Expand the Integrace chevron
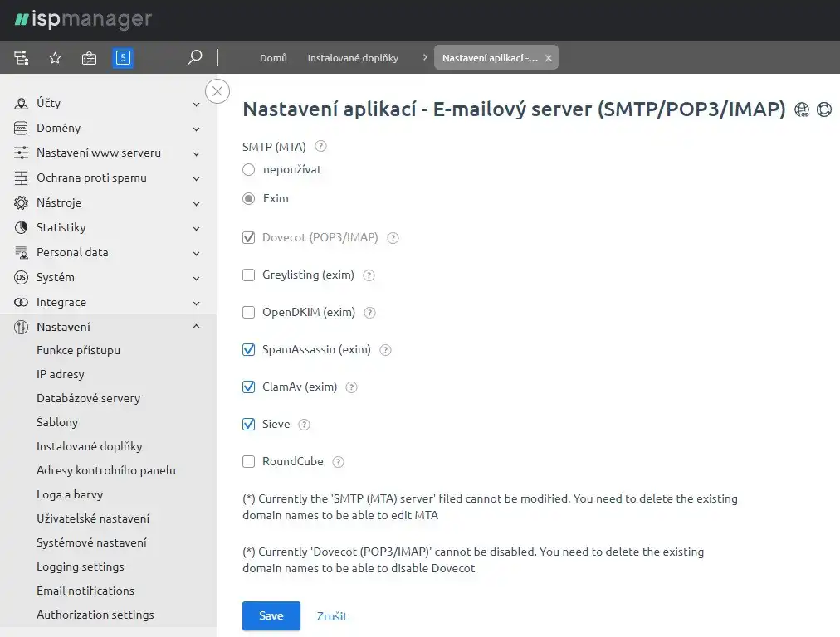Viewport: 840px width, 637px height. [196, 304]
